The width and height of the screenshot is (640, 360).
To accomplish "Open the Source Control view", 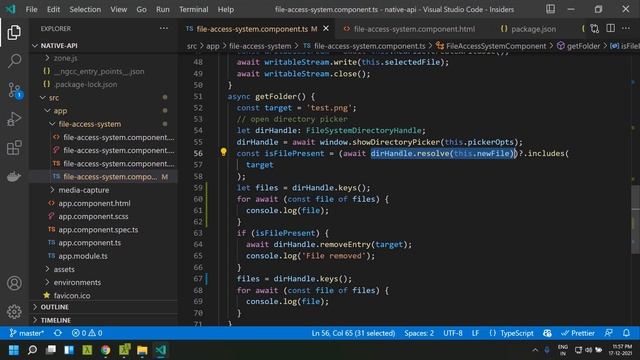I will point(15,90).
